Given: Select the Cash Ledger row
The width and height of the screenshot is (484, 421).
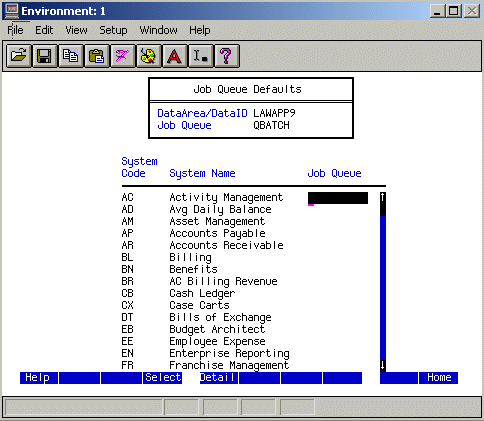Looking at the screenshot, I should [202, 293].
